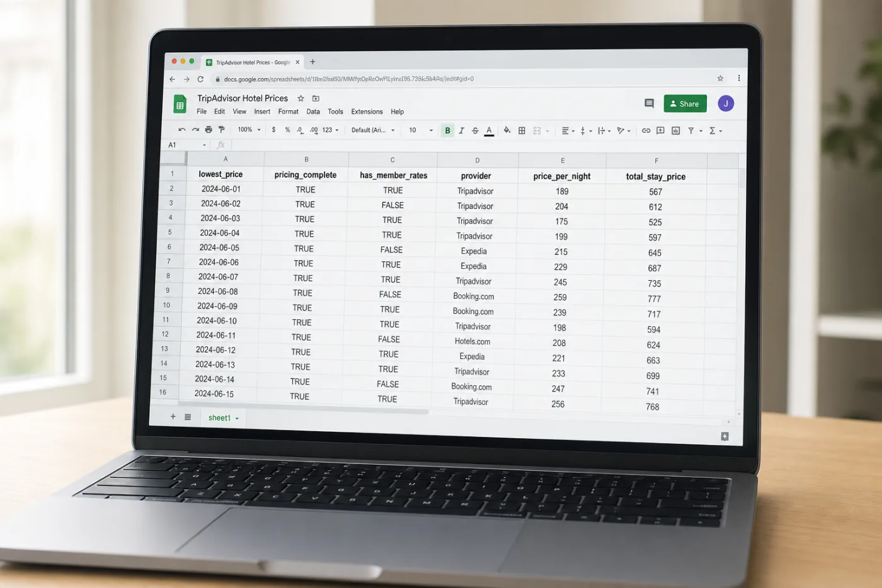
Task: Open the font size 10 dropdown
Action: pyautogui.click(x=421, y=130)
